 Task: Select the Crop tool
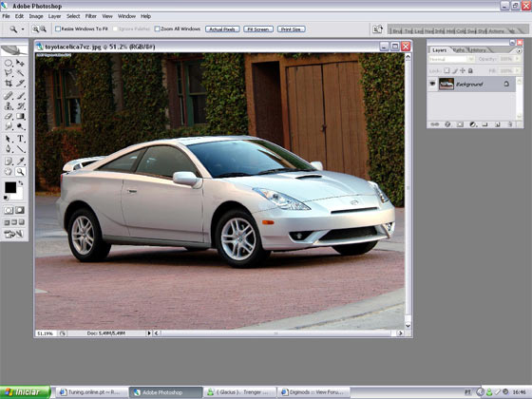[9, 84]
